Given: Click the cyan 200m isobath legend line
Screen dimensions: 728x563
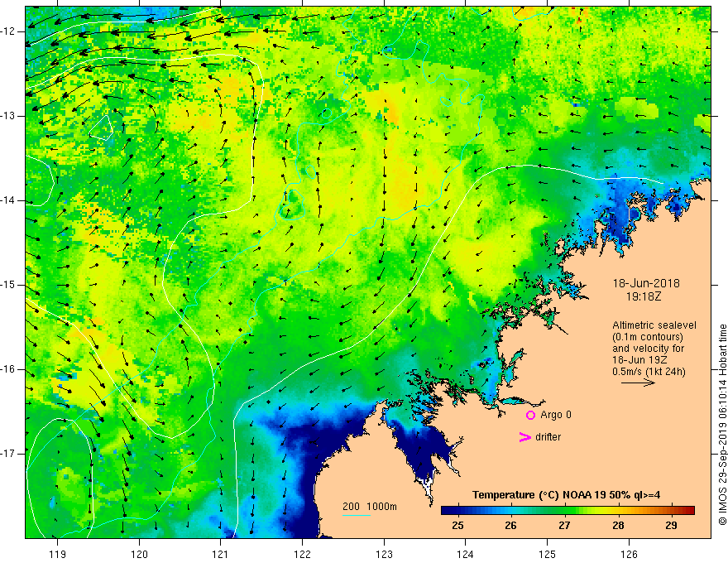Looking at the screenshot, I should point(356,515).
